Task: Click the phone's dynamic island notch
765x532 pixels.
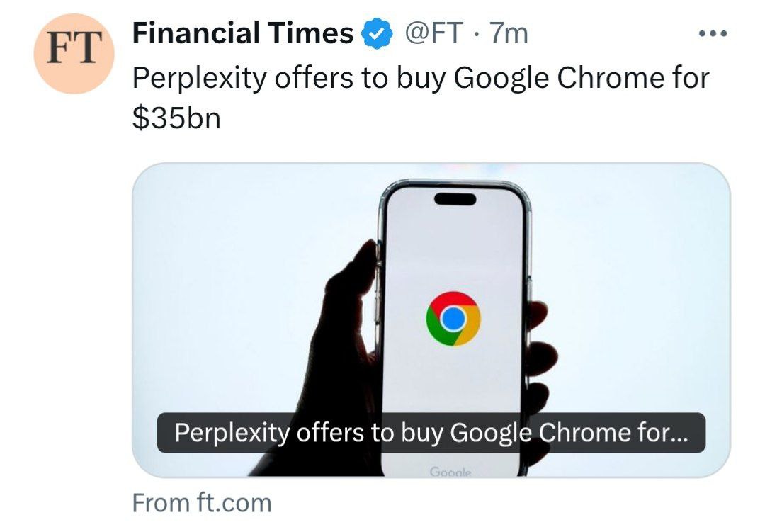Action: coord(455,198)
